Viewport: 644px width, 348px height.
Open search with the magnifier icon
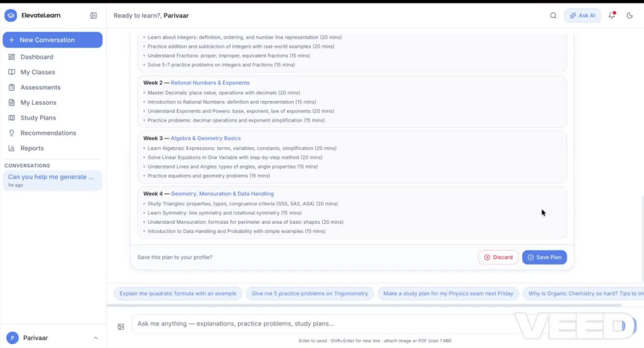click(553, 15)
